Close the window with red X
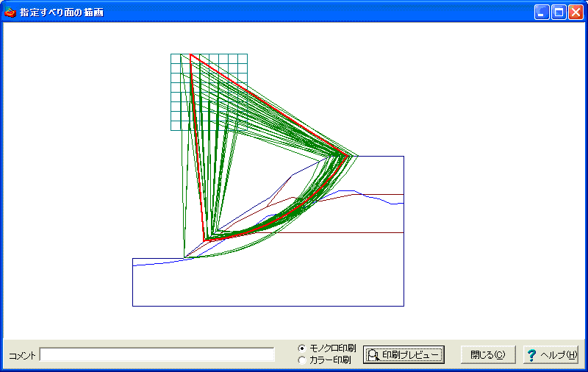 [576, 12]
